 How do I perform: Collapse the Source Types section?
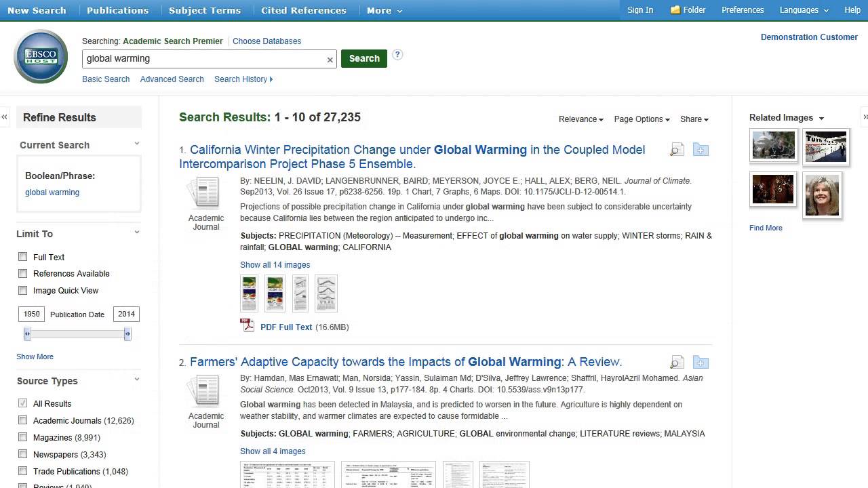click(137, 380)
